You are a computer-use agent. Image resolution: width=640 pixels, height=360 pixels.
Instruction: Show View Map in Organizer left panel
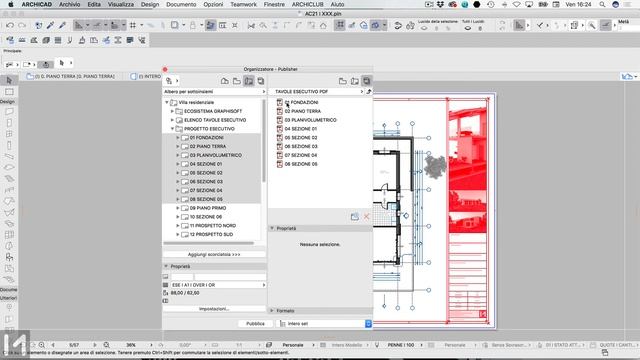(x=237, y=81)
